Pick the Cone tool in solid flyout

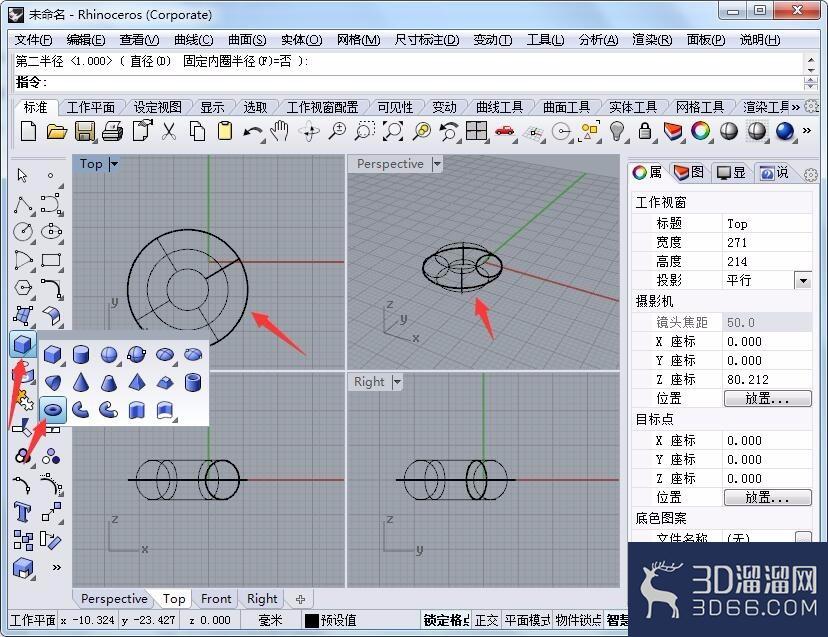[81, 382]
